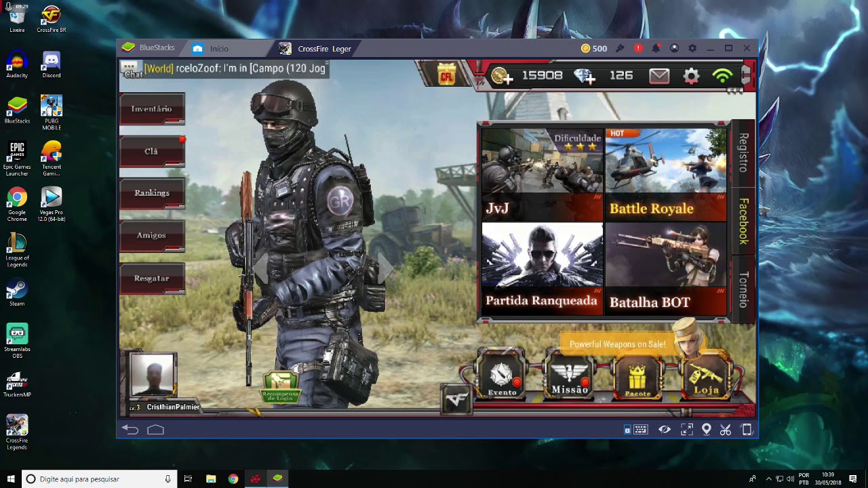Toggle the key overlay visibility eye

click(665, 429)
